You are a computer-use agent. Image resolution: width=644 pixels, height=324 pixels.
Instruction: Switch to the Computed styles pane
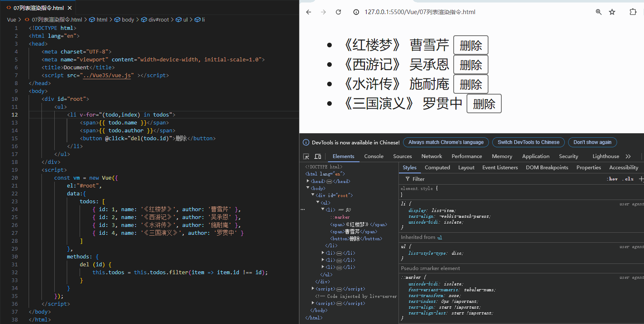click(x=437, y=168)
